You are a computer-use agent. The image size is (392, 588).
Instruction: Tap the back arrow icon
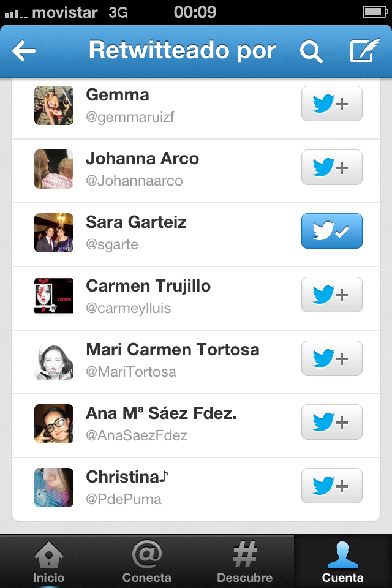[24, 51]
